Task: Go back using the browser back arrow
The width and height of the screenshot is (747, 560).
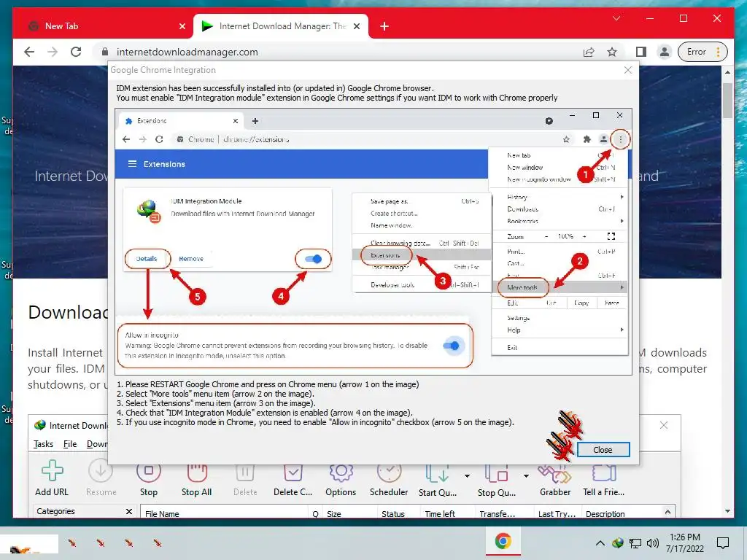Action: tap(29, 52)
